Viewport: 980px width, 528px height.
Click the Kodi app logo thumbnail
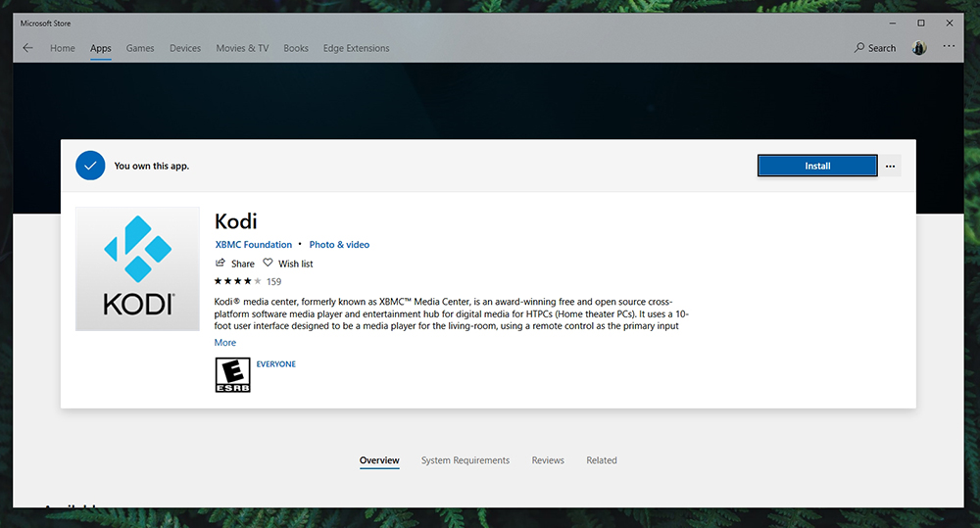click(137, 268)
